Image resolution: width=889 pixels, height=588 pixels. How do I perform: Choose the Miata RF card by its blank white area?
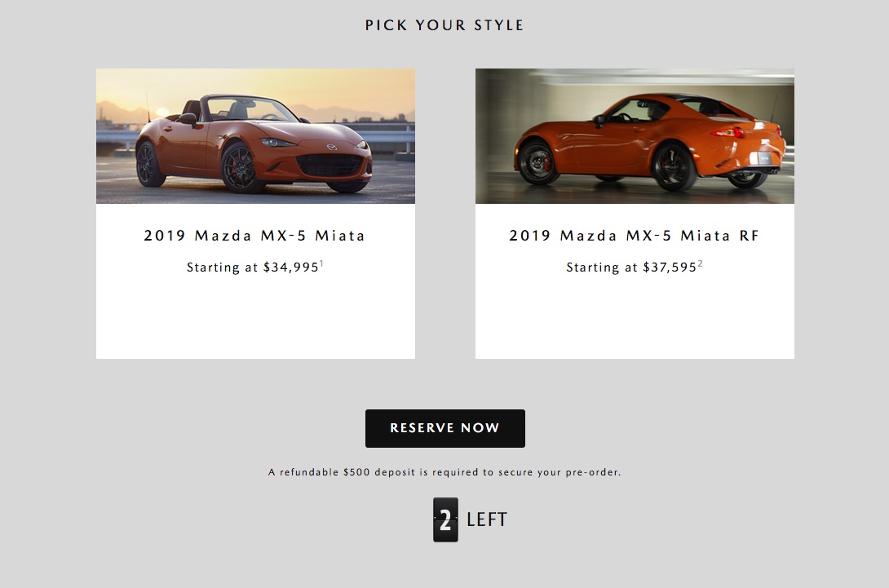click(x=635, y=317)
